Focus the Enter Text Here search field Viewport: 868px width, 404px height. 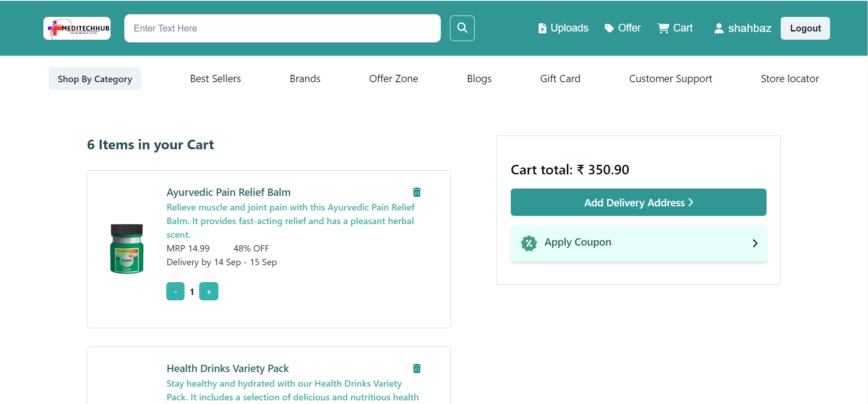(282, 28)
